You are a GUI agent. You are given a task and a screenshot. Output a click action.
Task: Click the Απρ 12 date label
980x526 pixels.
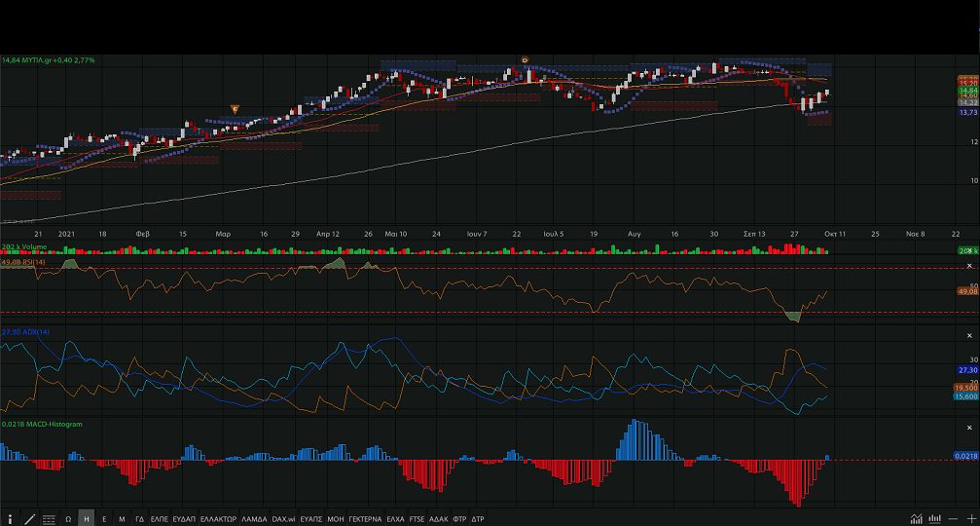point(328,234)
